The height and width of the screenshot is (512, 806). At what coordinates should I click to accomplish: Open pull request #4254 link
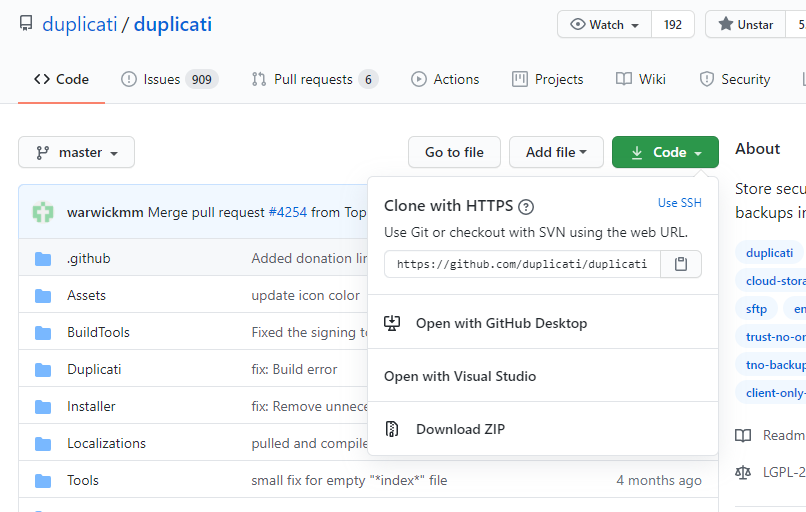tap(287, 212)
